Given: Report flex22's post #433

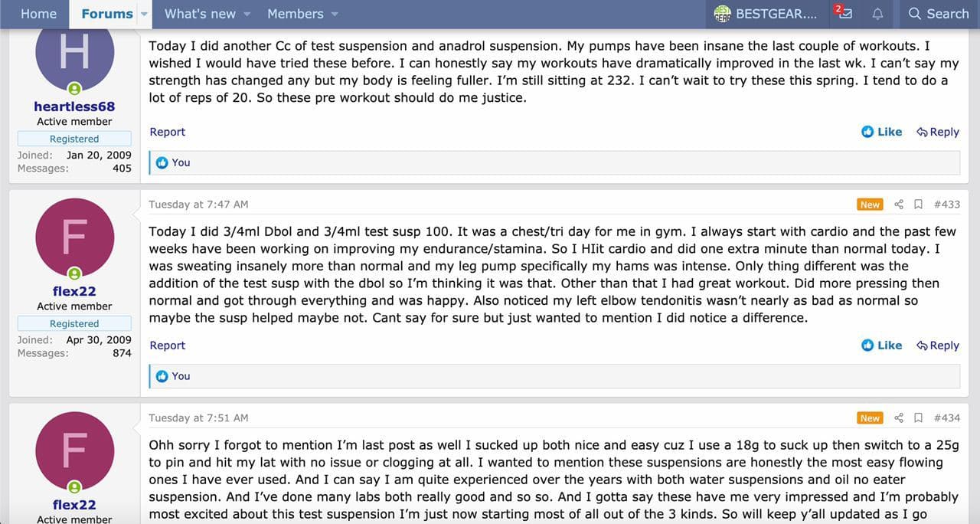Looking at the screenshot, I should 167,346.
